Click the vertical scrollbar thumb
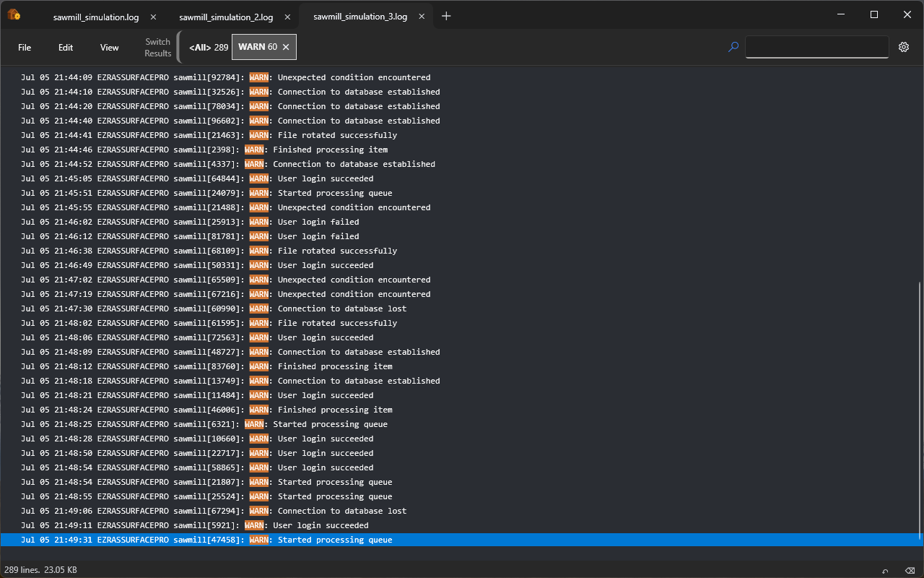The height and width of the screenshot is (578, 924). pyautogui.click(x=920, y=410)
